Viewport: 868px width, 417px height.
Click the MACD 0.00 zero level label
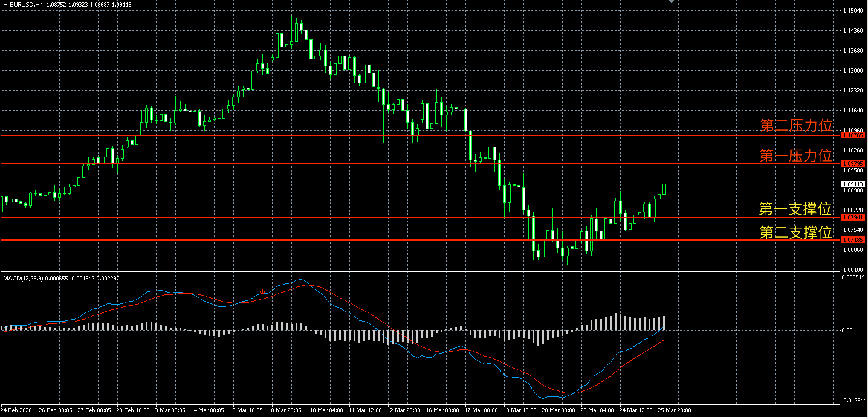tap(847, 331)
